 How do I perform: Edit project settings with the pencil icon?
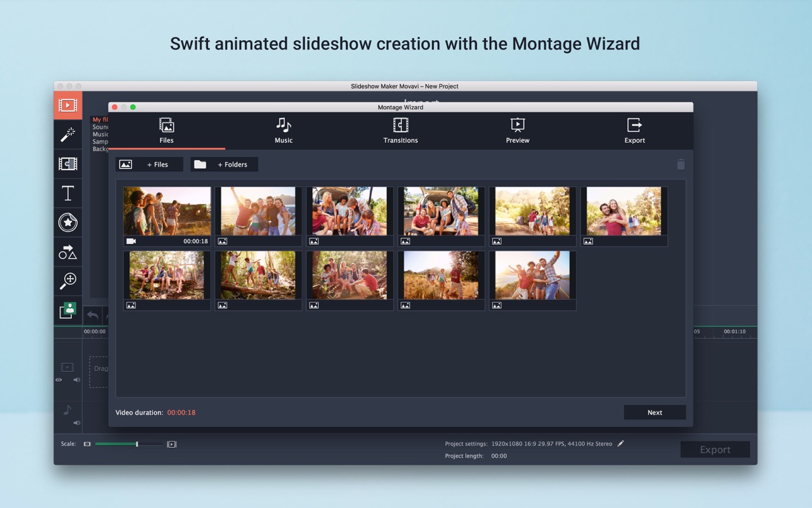tap(620, 444)
